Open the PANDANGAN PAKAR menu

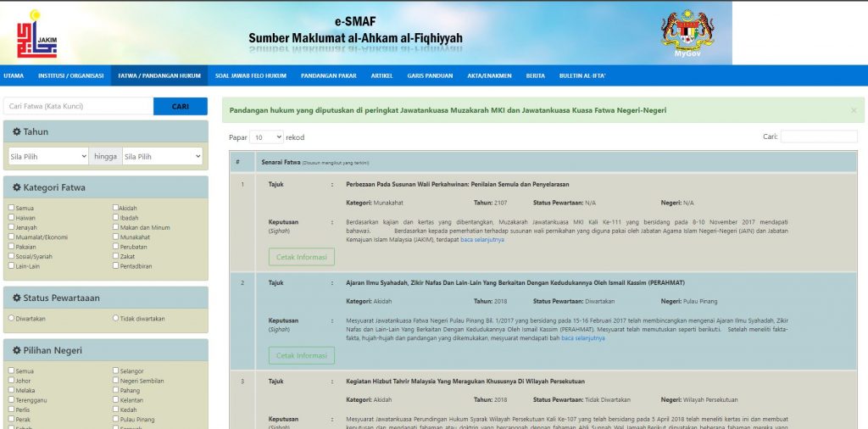(x=329, y=75)
